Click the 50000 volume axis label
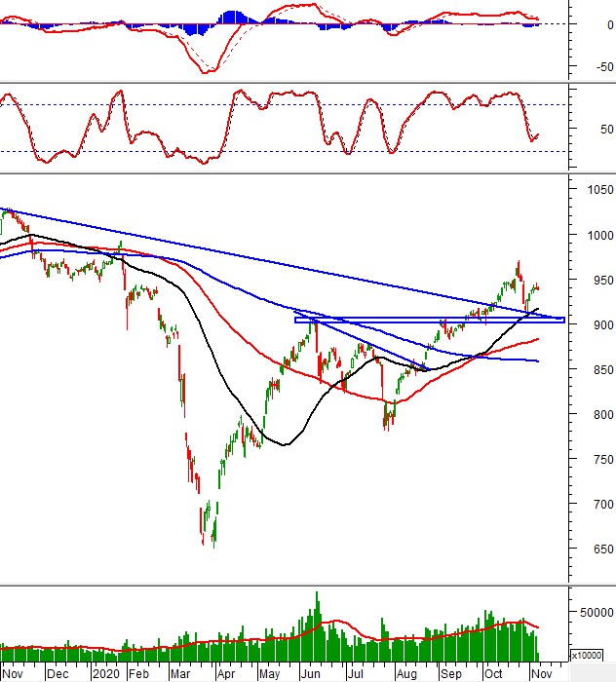Screen dimensions: 616x682 tap(594, 613)
